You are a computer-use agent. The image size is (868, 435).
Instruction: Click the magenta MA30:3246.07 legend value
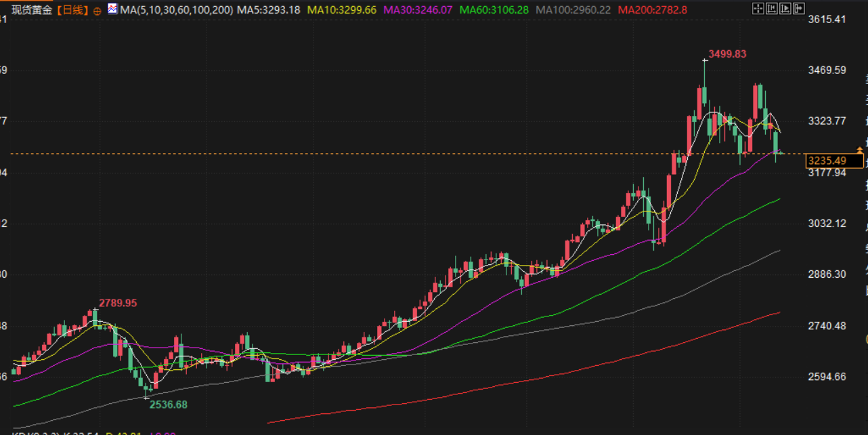418,10
